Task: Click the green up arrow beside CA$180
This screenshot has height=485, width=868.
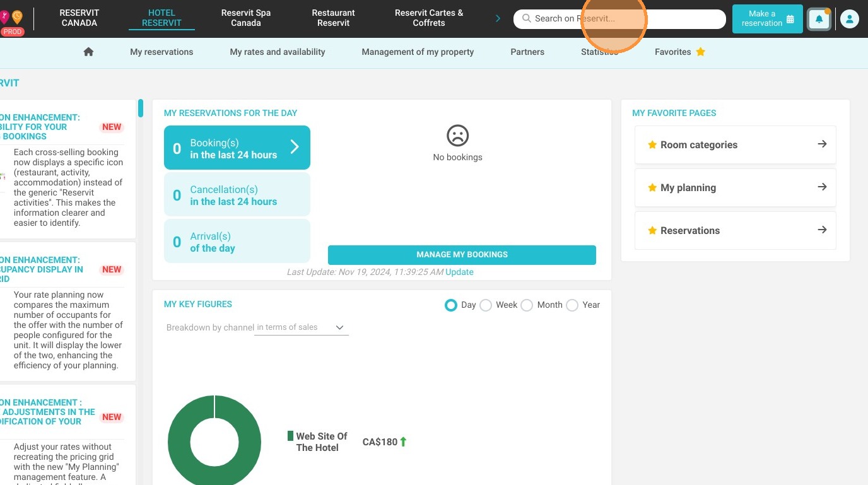Action: 404,441
